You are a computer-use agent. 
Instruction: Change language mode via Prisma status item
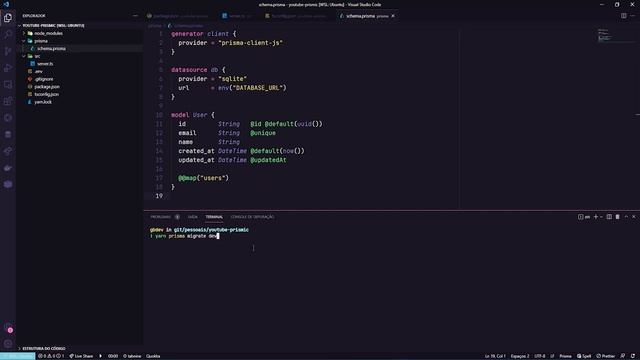[x=565, y=356]
